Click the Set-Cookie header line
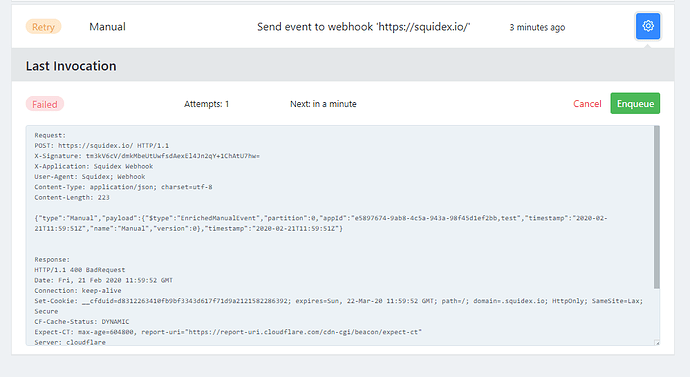 339,306
